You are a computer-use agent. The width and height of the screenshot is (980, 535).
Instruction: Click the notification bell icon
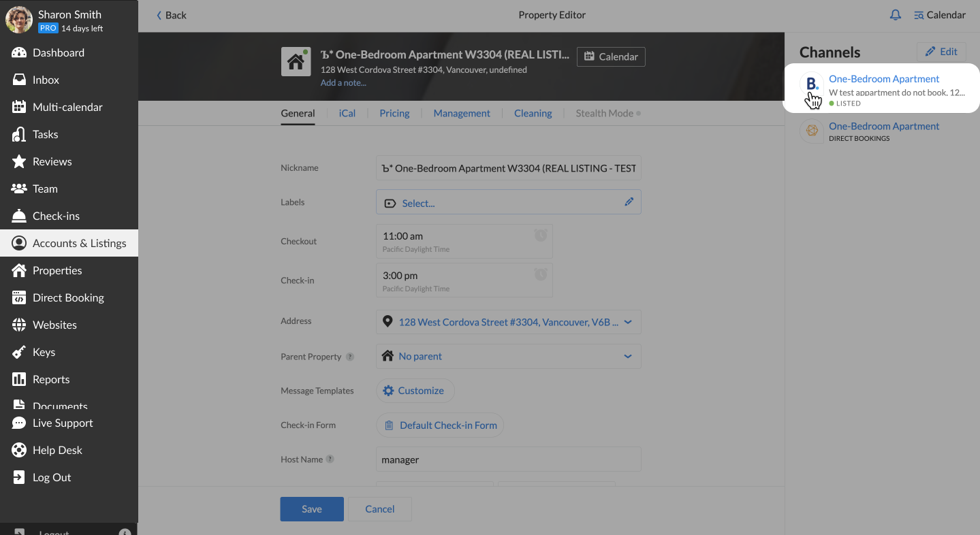click(896, 15)
